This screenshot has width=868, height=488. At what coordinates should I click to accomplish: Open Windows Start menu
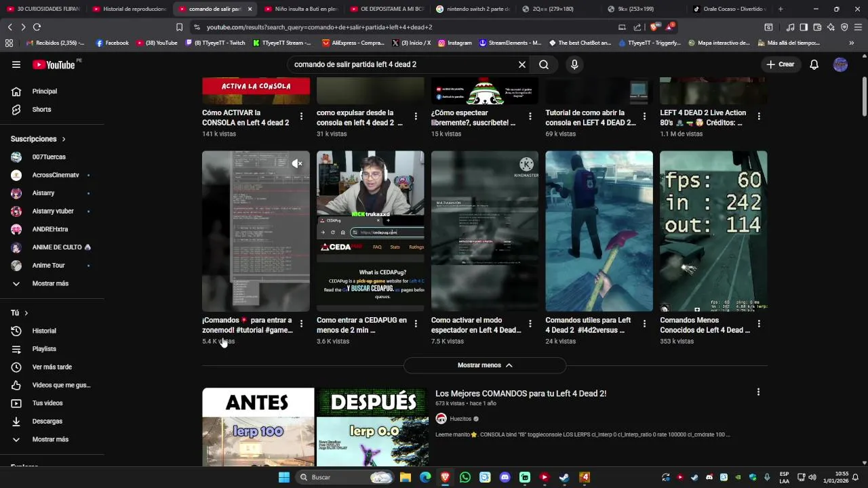[x=284, y=477]
